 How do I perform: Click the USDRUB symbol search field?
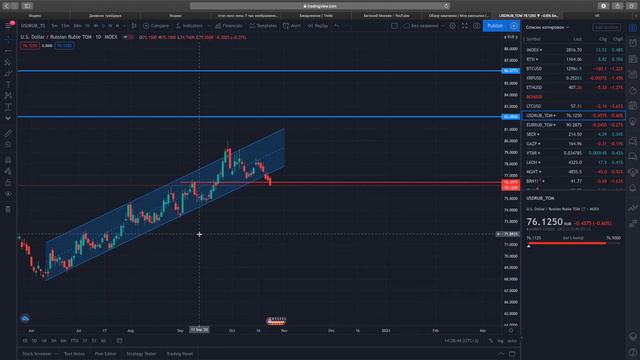(x=33, y=26)
